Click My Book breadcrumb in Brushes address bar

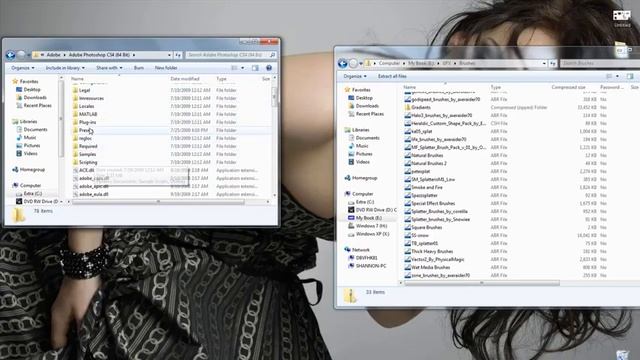click(x=421, y=63)
